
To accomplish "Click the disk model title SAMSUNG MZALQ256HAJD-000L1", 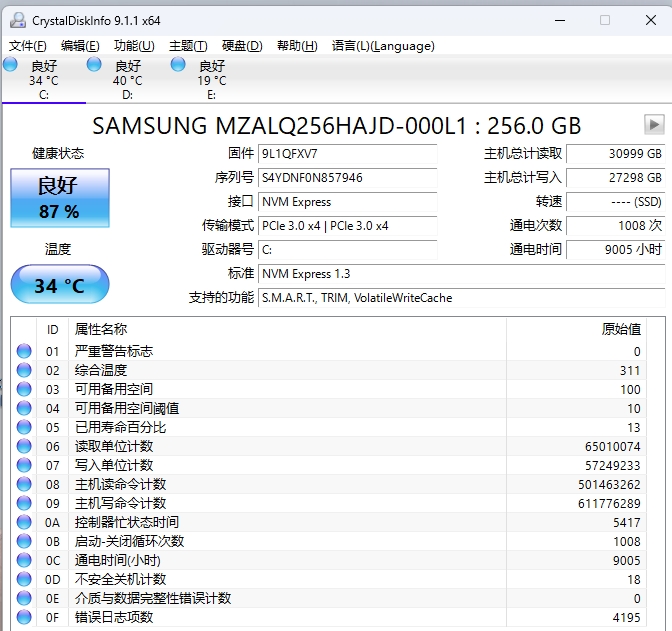I will (279, 126).
